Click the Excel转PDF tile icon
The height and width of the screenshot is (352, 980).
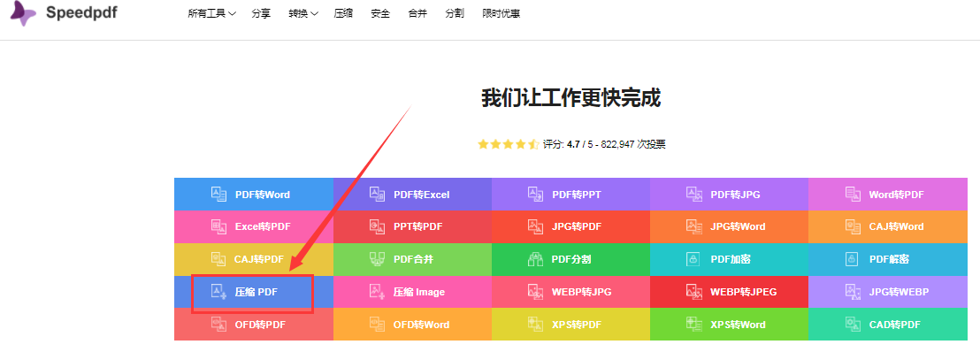(x=218, y=226)
